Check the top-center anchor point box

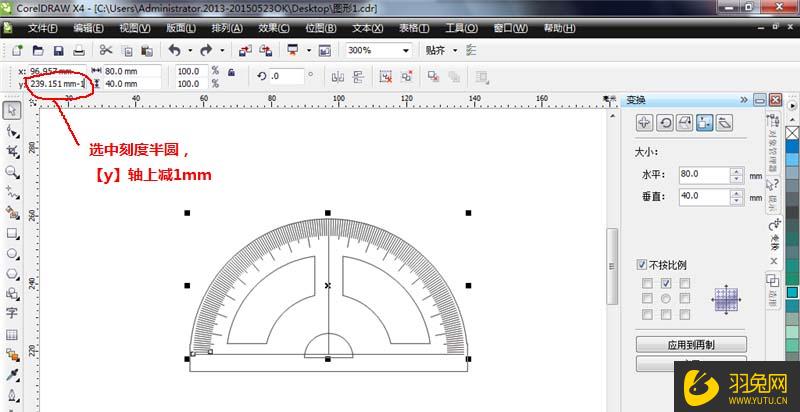(665, 283)
